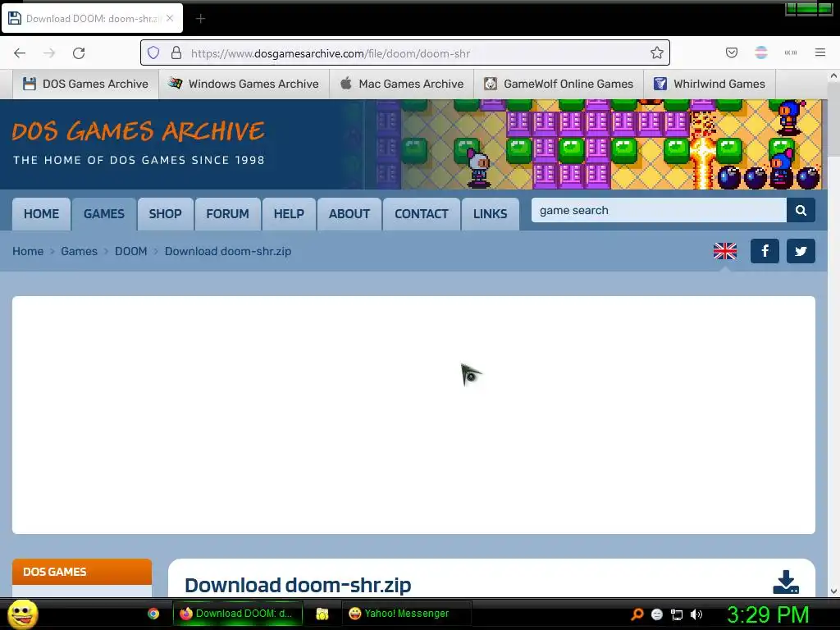
Task: Bookmark this page with star icon
Action: pyautogui.click(x=657, y=52)
